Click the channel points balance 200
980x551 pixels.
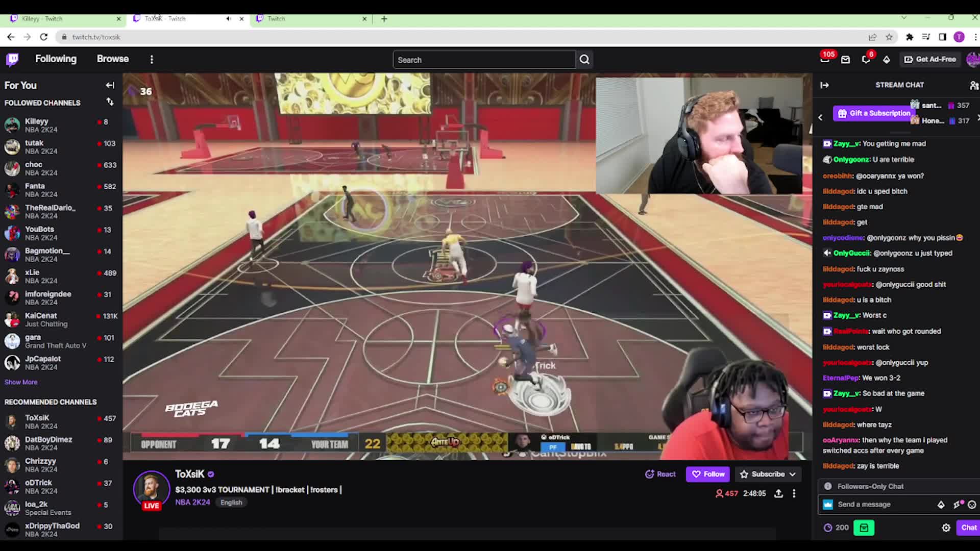click(836, 528)
